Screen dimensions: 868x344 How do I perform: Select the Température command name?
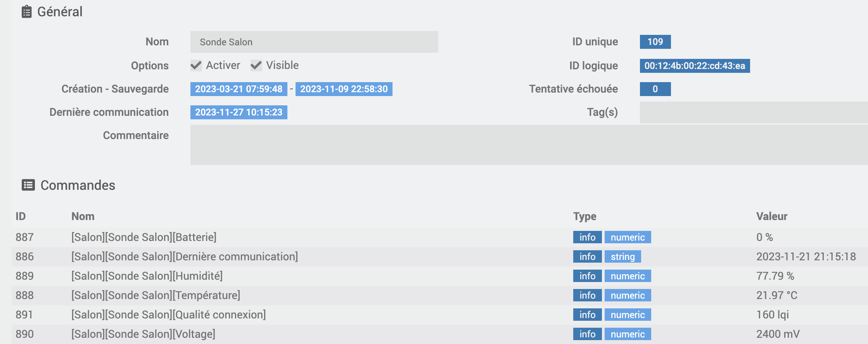156,295
